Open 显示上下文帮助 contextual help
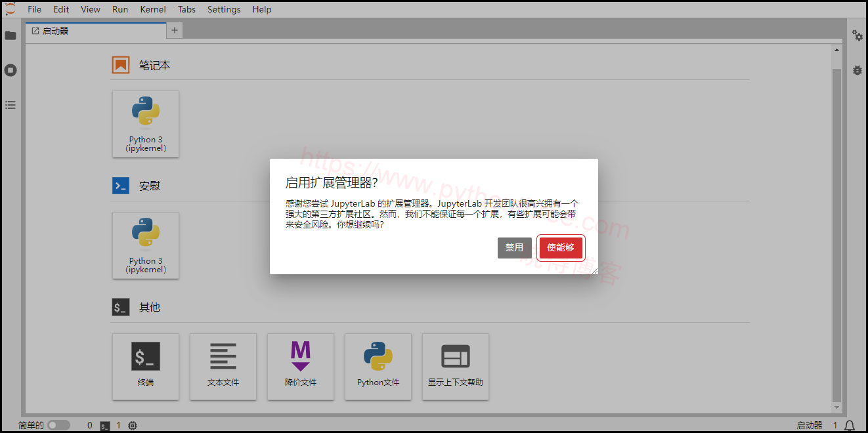Viewport: 868px width, 433px height. click(456, 367)
